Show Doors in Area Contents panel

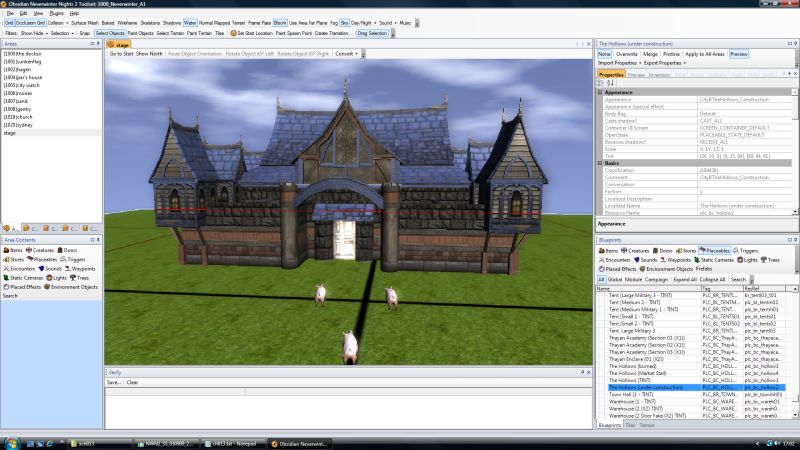tap(67, 250)
